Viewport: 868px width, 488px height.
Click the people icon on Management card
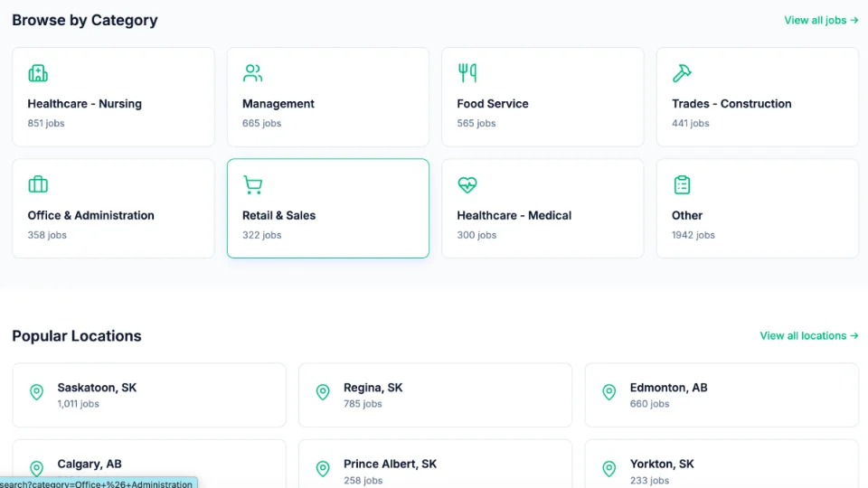pyautogui.click(x=253, y=73)
